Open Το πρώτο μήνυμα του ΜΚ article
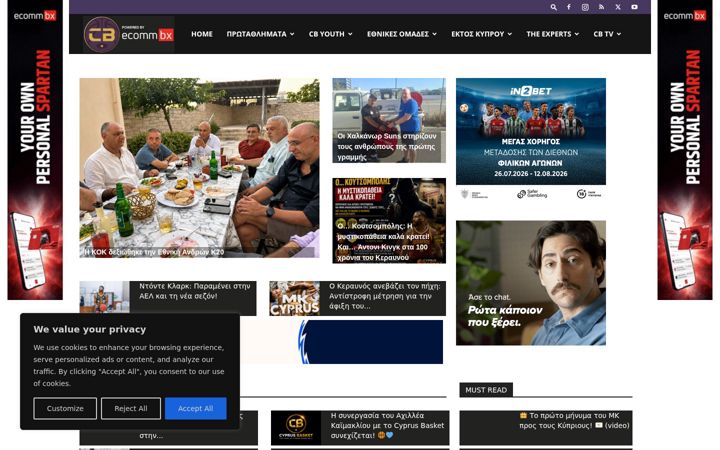 pyautogui.click(x=574, y=421)
